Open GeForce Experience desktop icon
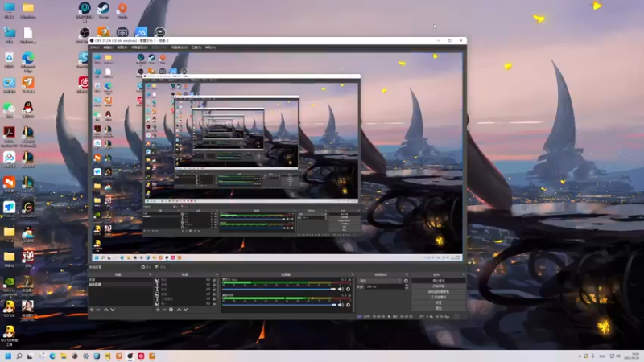This screenshot has width=644, height=362. click(9, 286)
